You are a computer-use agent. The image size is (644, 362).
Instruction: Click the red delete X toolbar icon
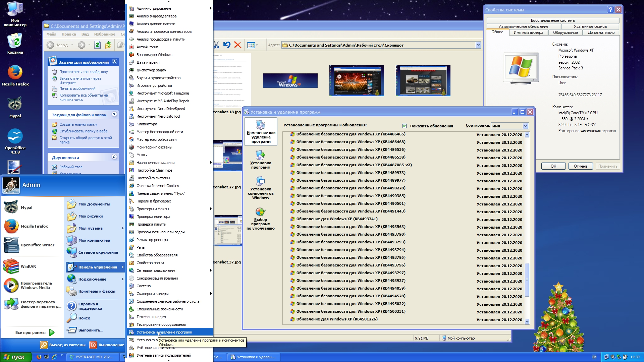click(x=238, y=45)
